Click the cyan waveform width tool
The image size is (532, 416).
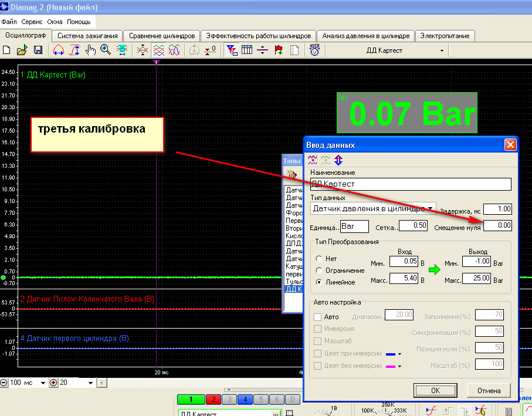(x=122, y=50)
